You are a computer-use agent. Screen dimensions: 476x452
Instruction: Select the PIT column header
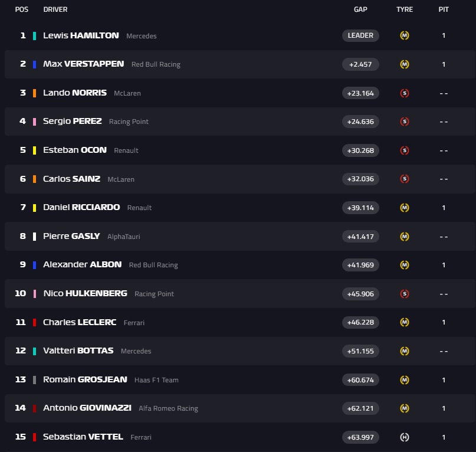click(x=444, y=9)
